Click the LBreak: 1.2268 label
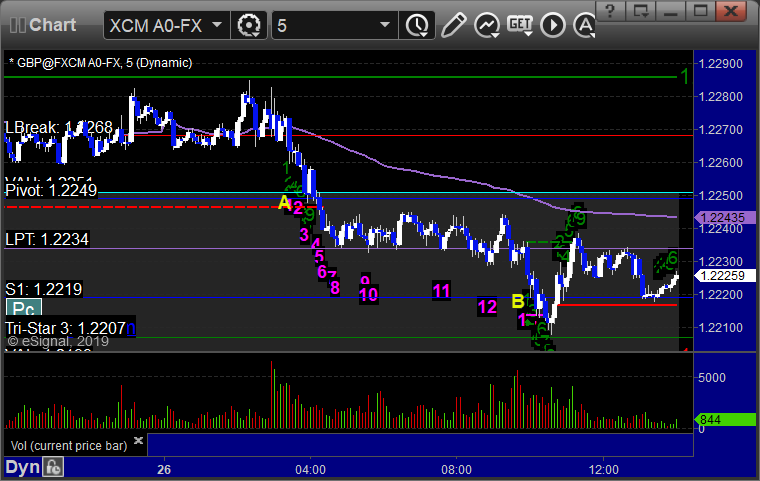 [59, 128]
